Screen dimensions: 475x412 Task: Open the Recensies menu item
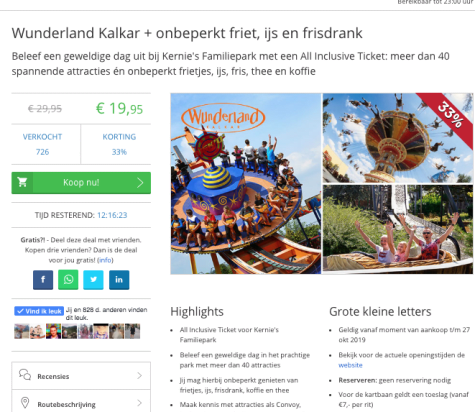tap(81, 376)
